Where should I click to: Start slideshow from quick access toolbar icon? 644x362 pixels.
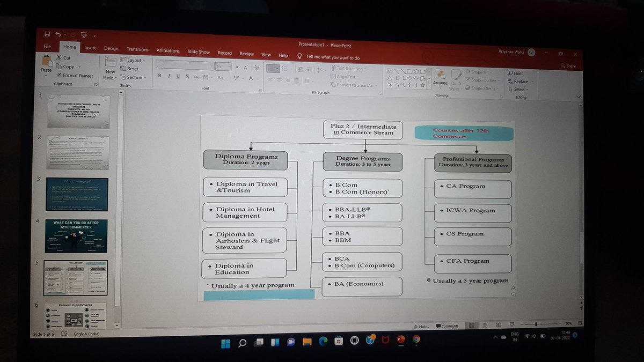84,35
